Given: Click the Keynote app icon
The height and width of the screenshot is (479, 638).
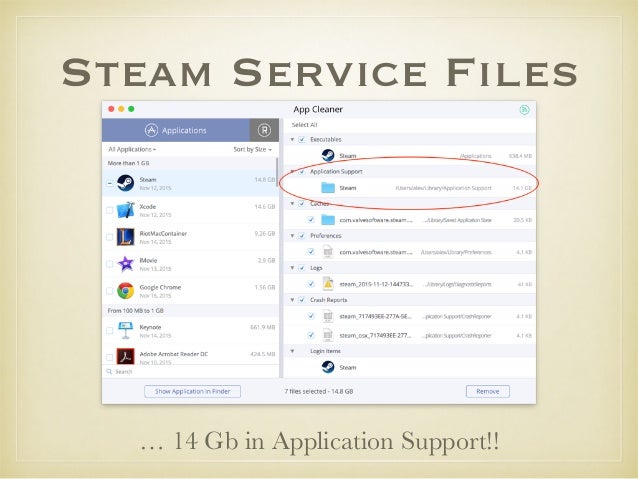Looking at the screenshot, I should 125,330.
